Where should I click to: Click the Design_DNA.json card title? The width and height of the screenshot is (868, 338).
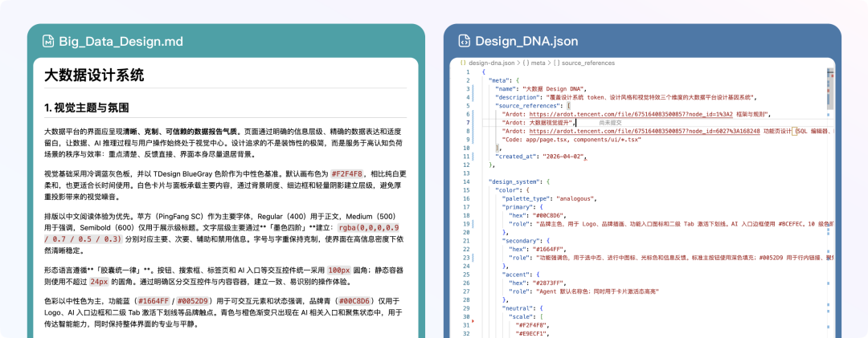(526, 41)
